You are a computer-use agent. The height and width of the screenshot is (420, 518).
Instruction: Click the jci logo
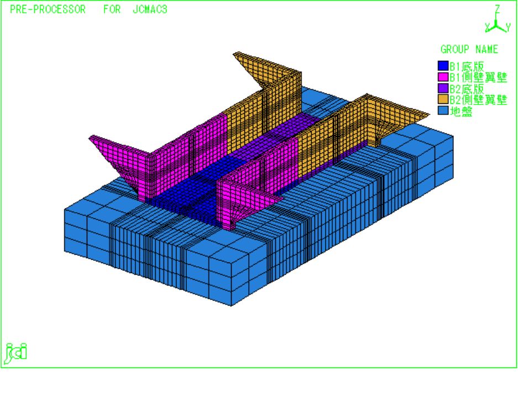(16, 353)
